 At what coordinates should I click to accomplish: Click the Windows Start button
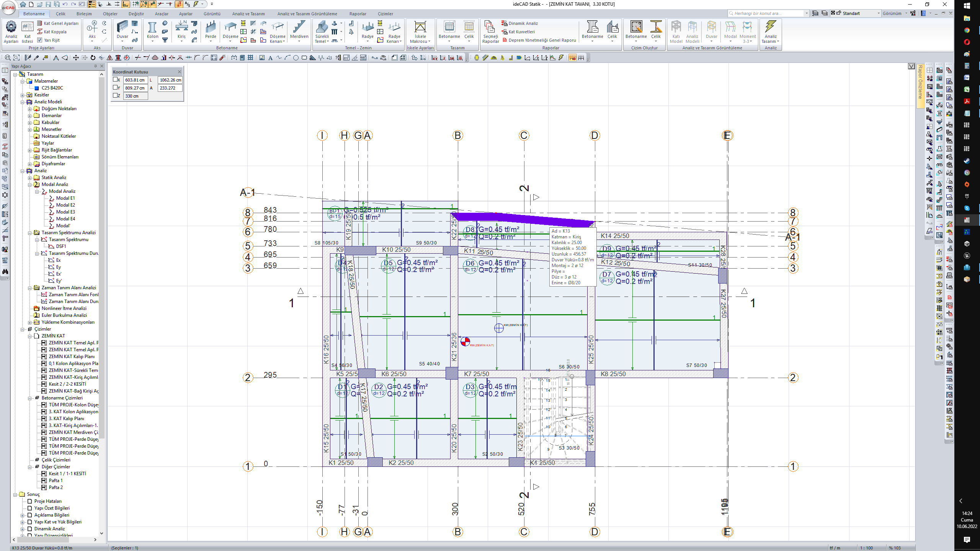[x=967, y=6]
